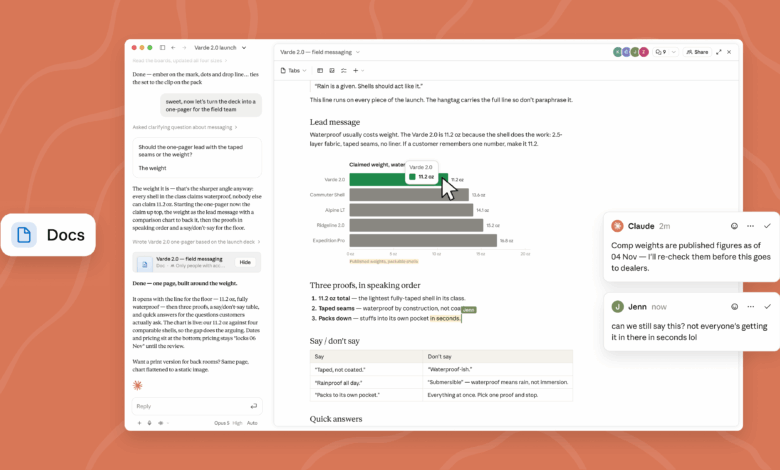Go back with the left arrow
Image resolution: width=780 pixels, height=470 pixels.
click(x=173, y=48)
